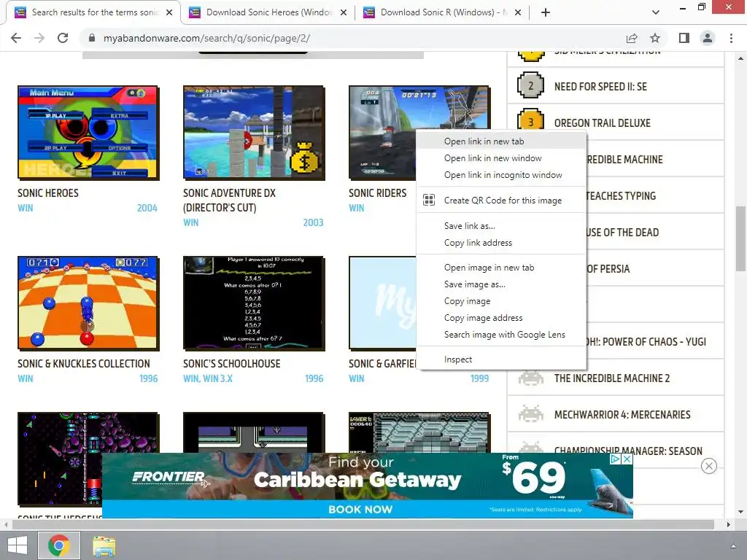
Task: Open a new browser tab
Action: 546,12
